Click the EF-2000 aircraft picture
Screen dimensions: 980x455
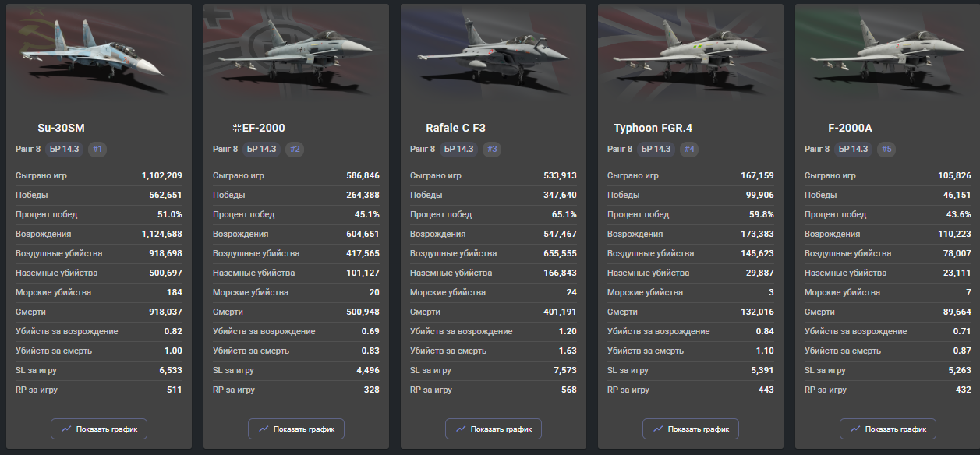coord(295,56)
